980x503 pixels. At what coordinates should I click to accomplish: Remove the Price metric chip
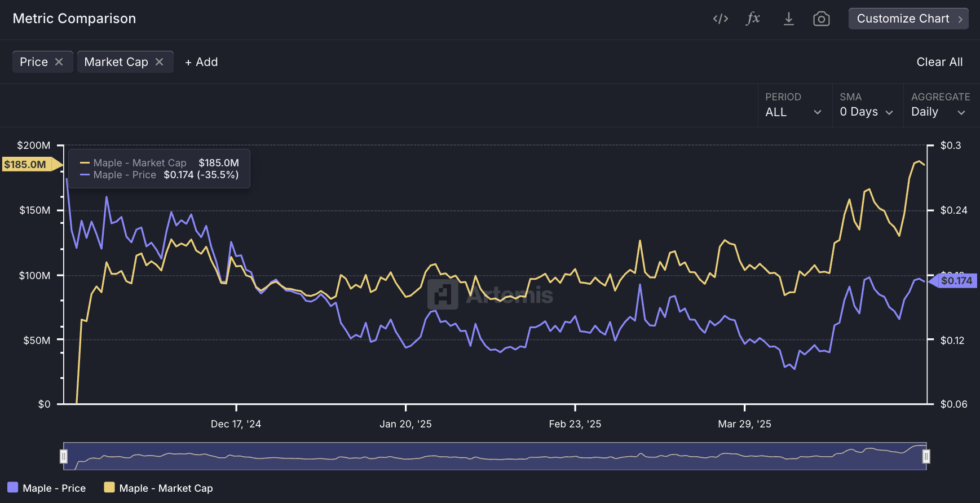coord(59,62)
